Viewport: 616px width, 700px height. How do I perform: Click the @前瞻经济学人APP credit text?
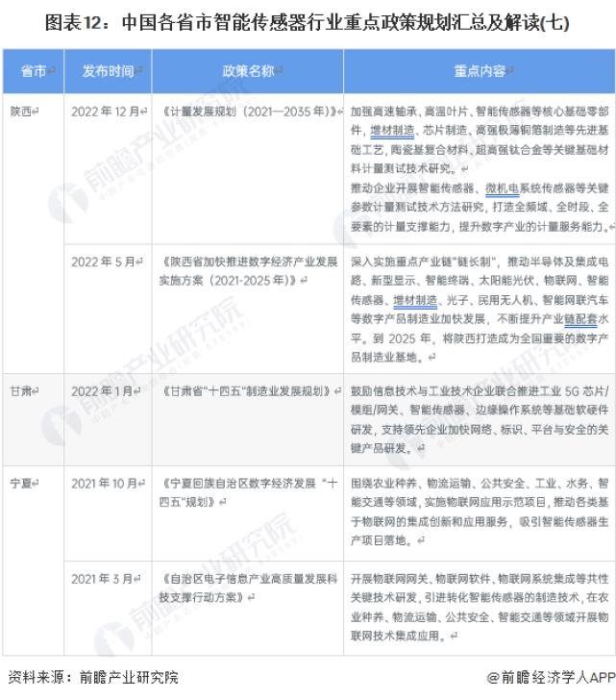(x=551, y=677)
